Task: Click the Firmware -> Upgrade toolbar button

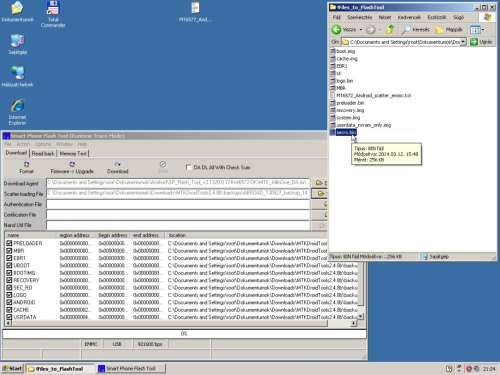Action: tap(72, 168)
